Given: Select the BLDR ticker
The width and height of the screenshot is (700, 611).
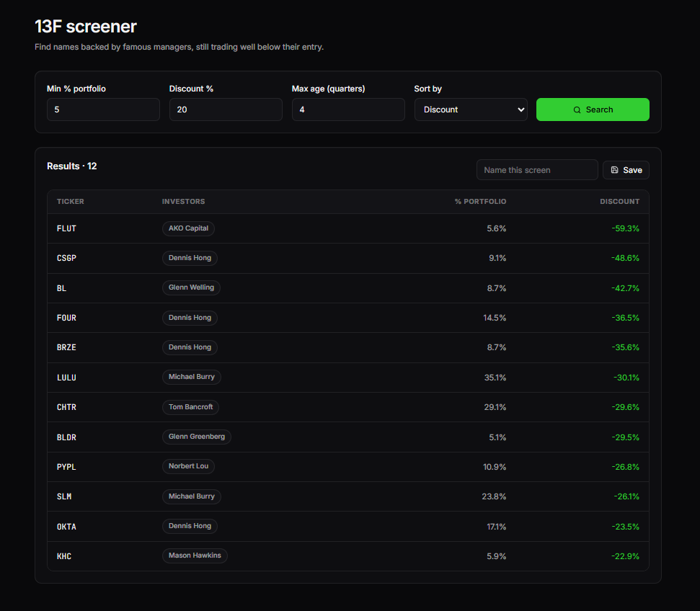Looking at the screenshot, I should 66,437.
